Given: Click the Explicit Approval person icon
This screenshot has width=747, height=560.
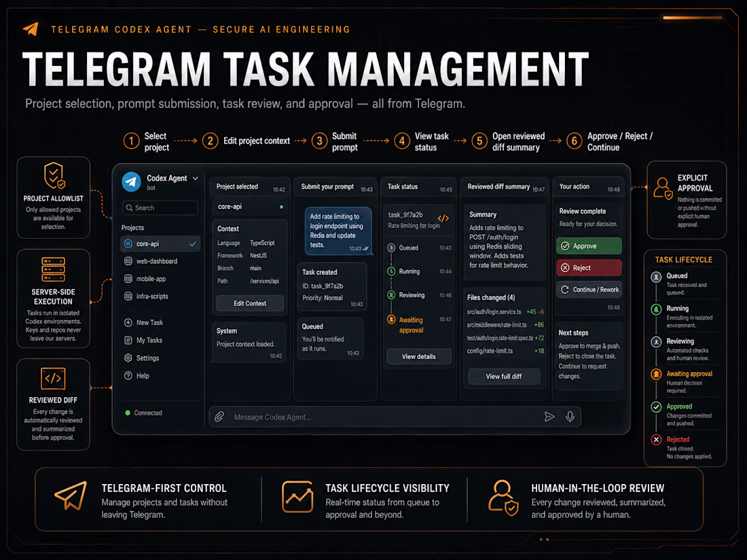Looking at the screenshot, I should (x=663, y=189).
